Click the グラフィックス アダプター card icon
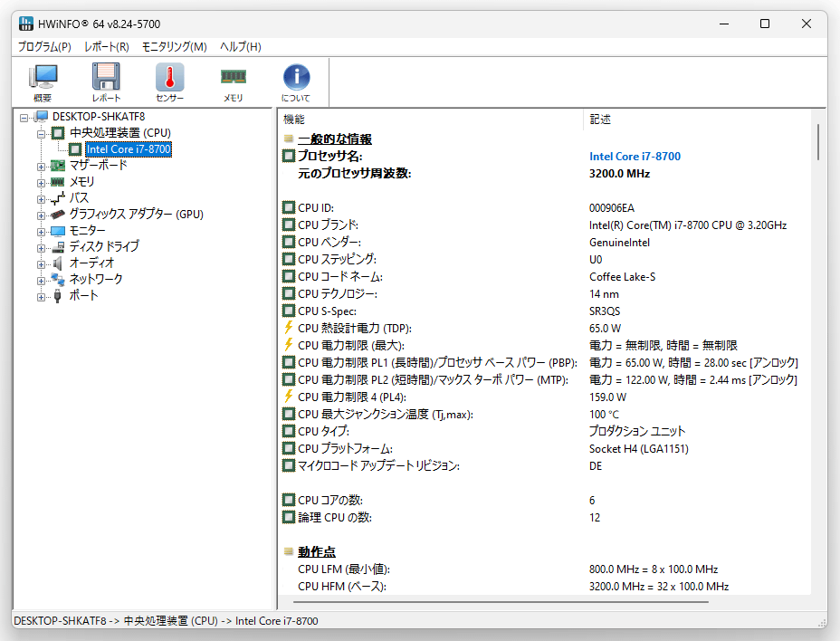 [x=58, y=215]
